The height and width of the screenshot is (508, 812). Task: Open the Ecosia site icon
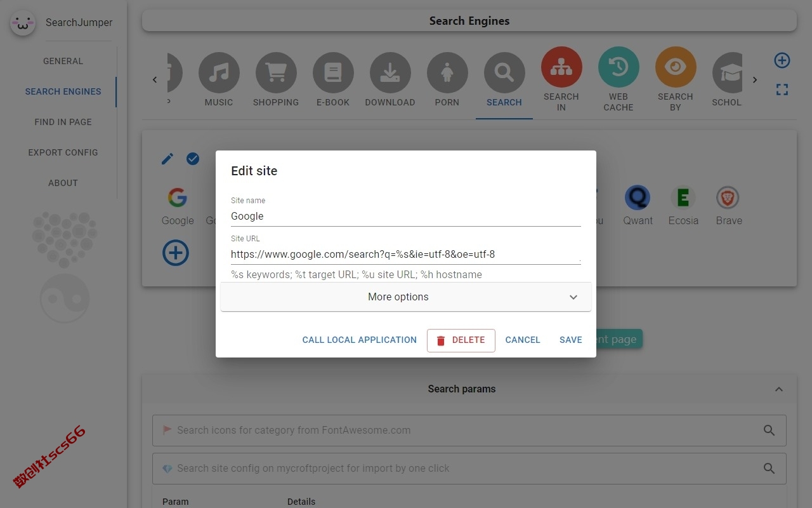coord(683,197)
